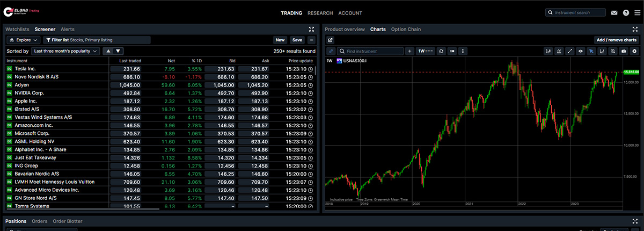Click the Save screener button
This screenshot has height=231, width=644.
coord(297,40)
